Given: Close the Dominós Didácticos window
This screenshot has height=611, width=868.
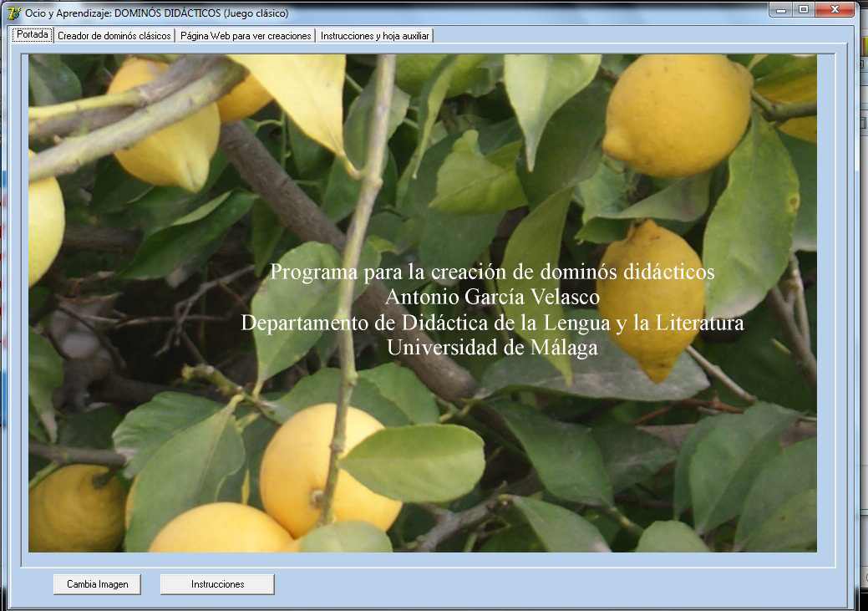Looking at the screenshot, I should coord(835,10).
